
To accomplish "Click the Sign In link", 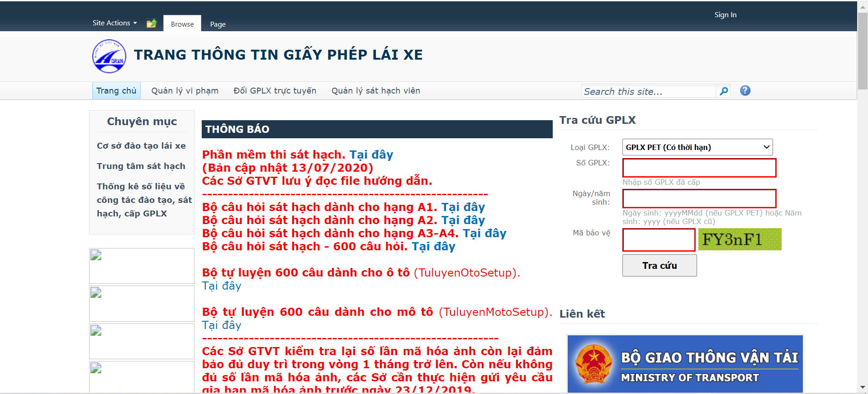I will [x=725, y=15].
